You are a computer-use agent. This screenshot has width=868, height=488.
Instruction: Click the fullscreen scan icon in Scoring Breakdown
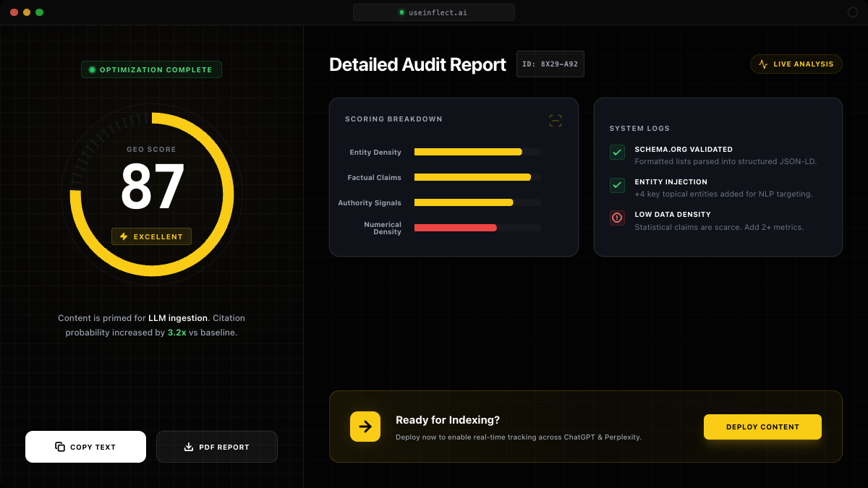click(x=555, y=121)
